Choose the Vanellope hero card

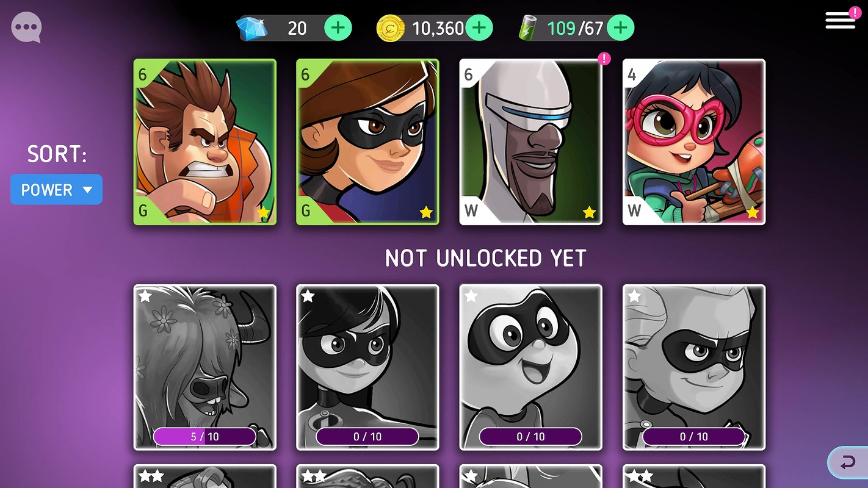point(694,142)
